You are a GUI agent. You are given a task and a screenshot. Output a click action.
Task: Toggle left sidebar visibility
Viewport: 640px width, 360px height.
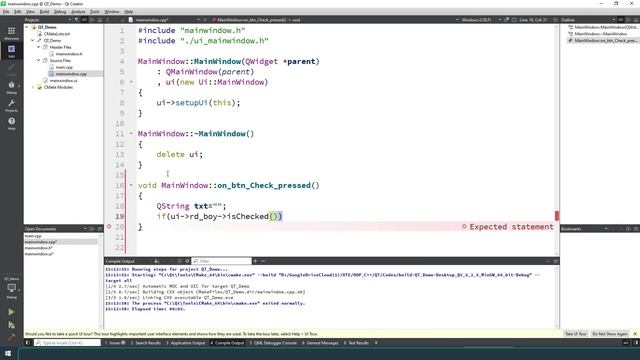pos(28,343)
